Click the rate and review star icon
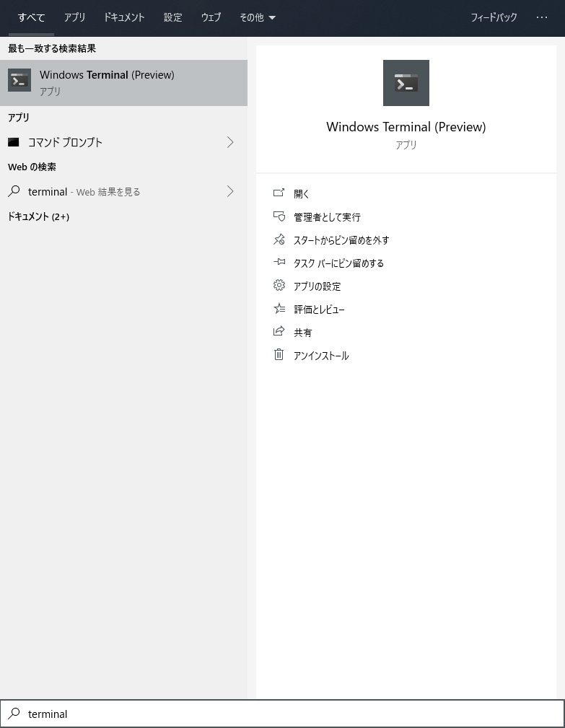This screenshot has width=565, height=728. 279,308
